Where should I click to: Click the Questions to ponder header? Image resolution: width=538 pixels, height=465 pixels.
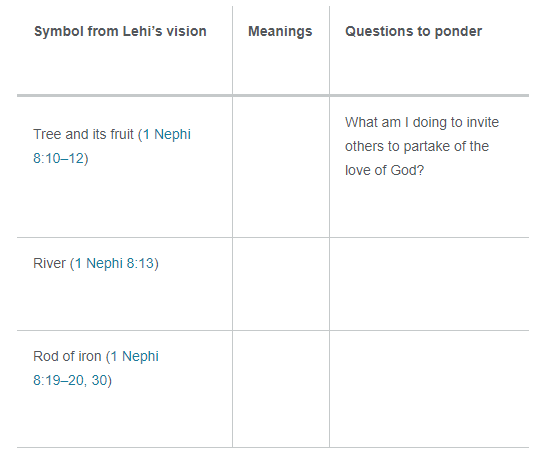pos(413,31)
